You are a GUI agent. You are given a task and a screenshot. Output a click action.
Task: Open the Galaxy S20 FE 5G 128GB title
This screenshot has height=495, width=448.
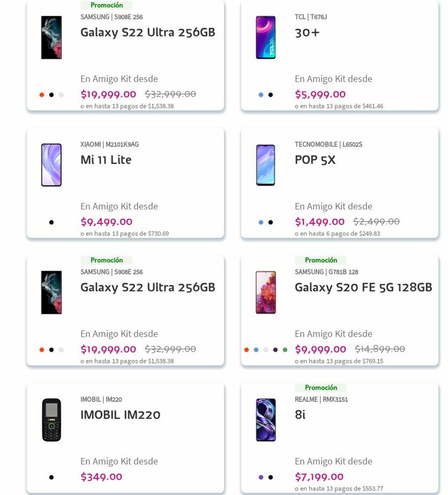click(x=363, y=287)
